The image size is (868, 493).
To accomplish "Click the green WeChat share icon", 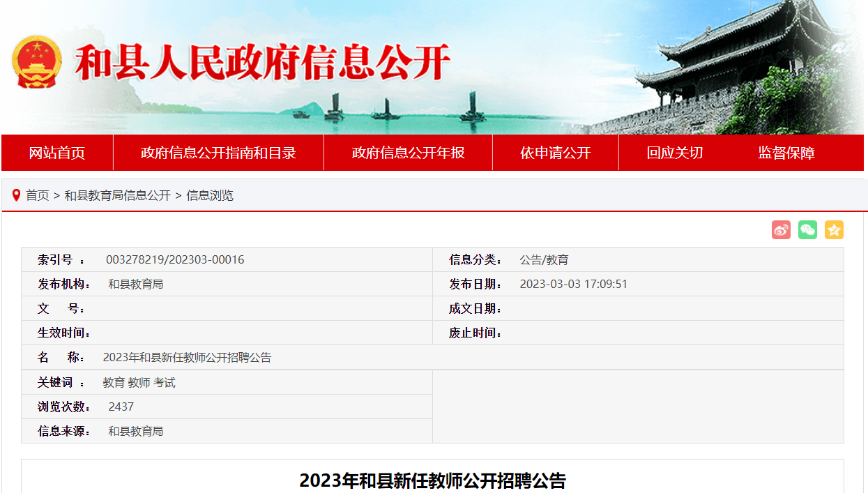I will (807, 229).
